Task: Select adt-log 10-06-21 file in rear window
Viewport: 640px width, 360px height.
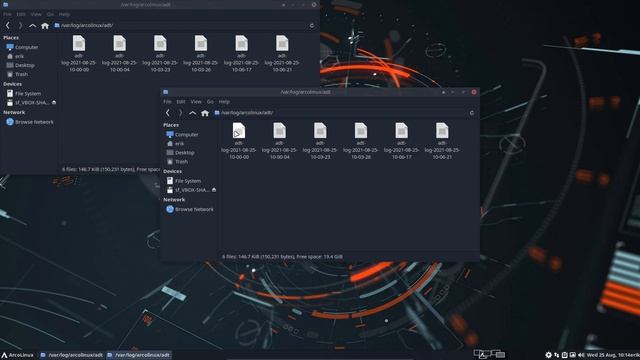Action: coord(282,54)
